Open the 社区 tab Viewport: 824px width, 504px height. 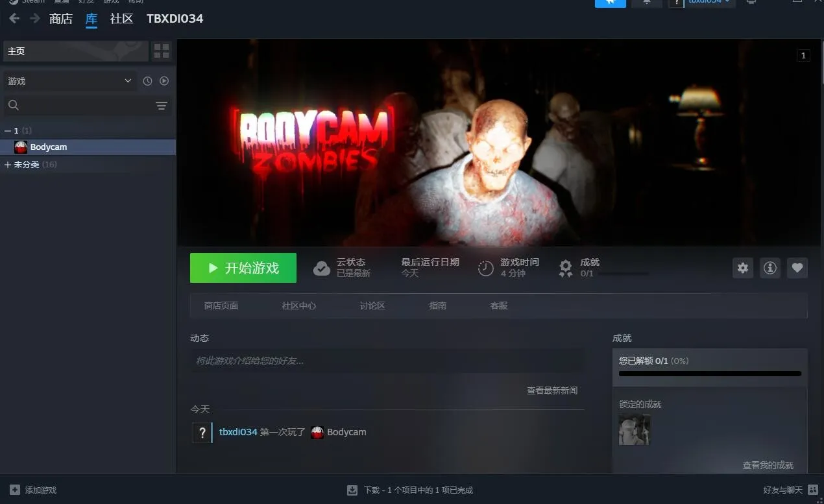click(x=121, y=19)
